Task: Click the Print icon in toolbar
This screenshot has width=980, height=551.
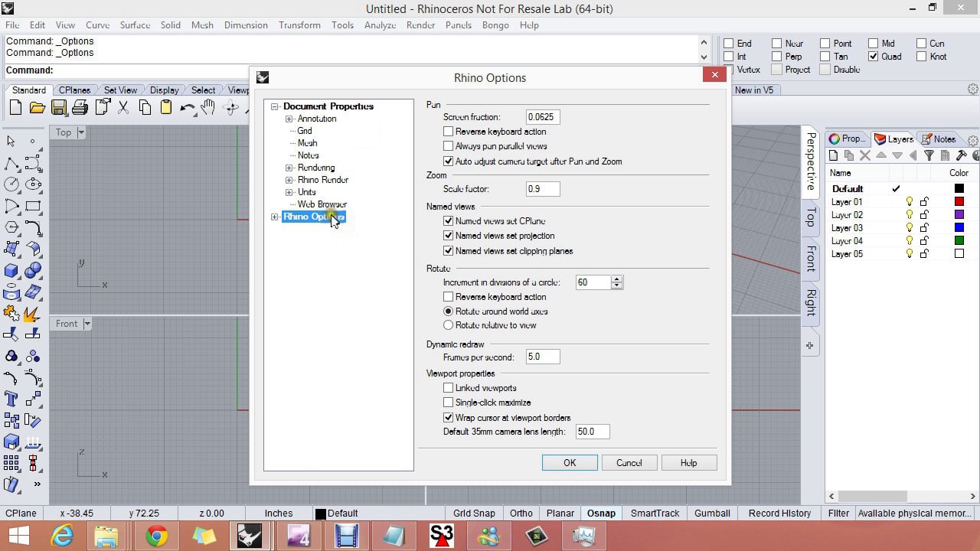Action: [x=80, y=108]
